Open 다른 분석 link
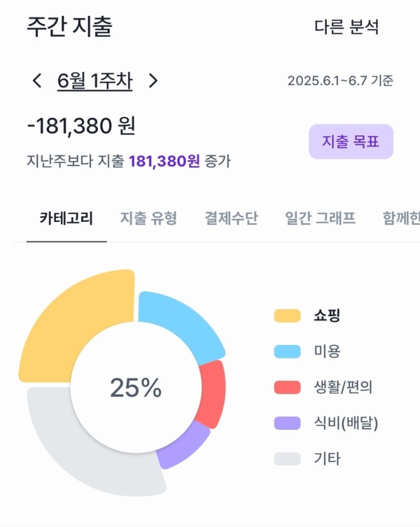This screenshot has width=420, height=527. tap(346, 27)
